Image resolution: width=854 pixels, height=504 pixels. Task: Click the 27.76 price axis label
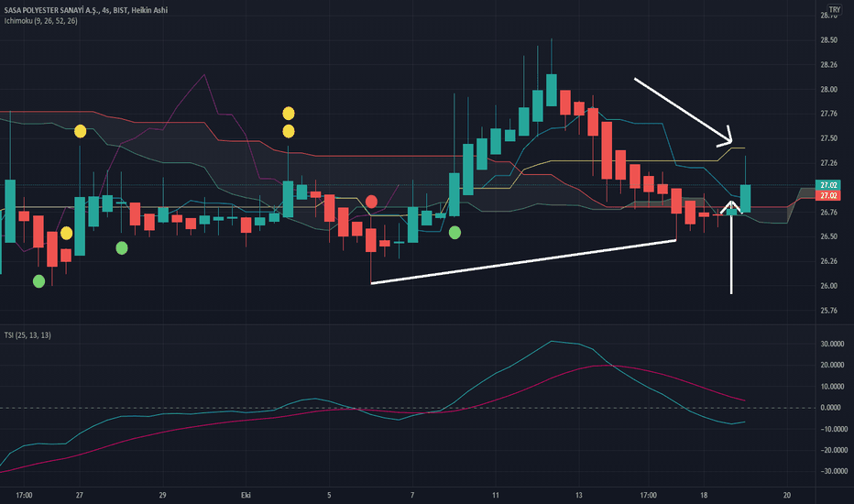(x=829, y=114)
